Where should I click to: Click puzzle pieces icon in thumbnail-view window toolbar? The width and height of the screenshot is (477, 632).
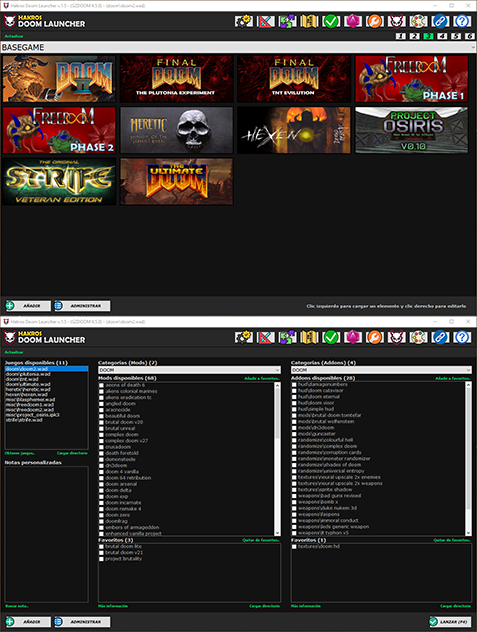click(287, 21)
